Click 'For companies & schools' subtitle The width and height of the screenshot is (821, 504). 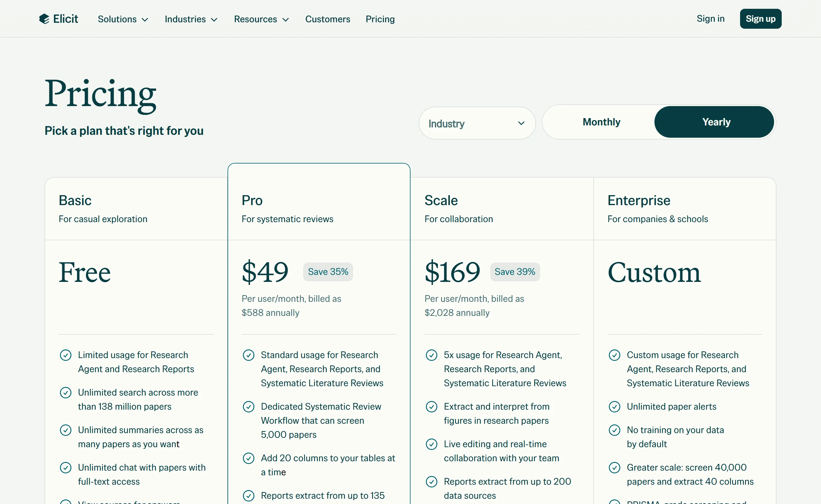point(658,219)
